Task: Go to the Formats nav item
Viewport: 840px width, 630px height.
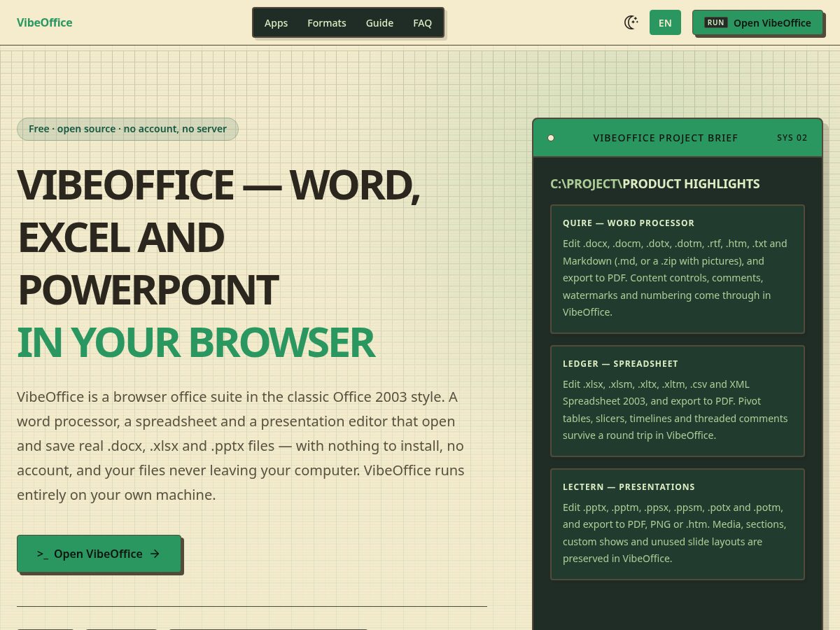Action: pyautogui.click(x=327, y=22)
